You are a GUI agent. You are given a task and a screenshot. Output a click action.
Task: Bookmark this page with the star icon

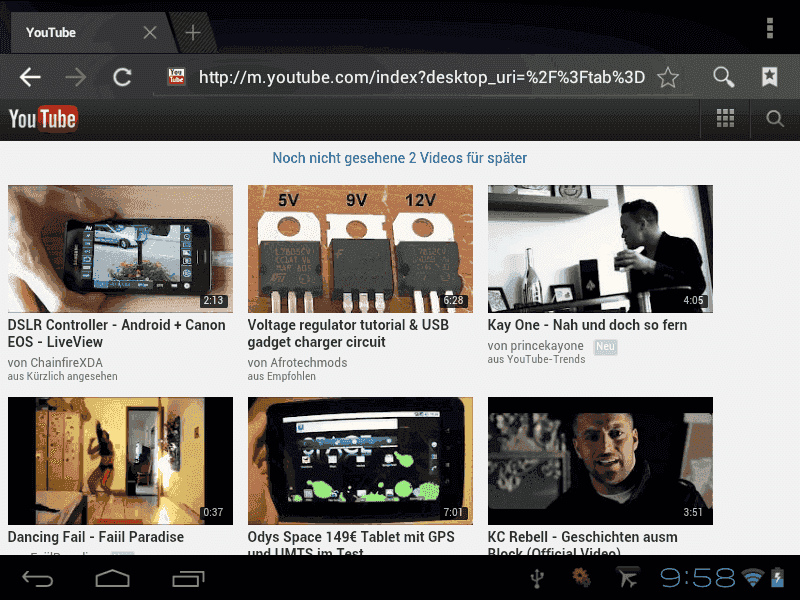(x=667, y=77)
